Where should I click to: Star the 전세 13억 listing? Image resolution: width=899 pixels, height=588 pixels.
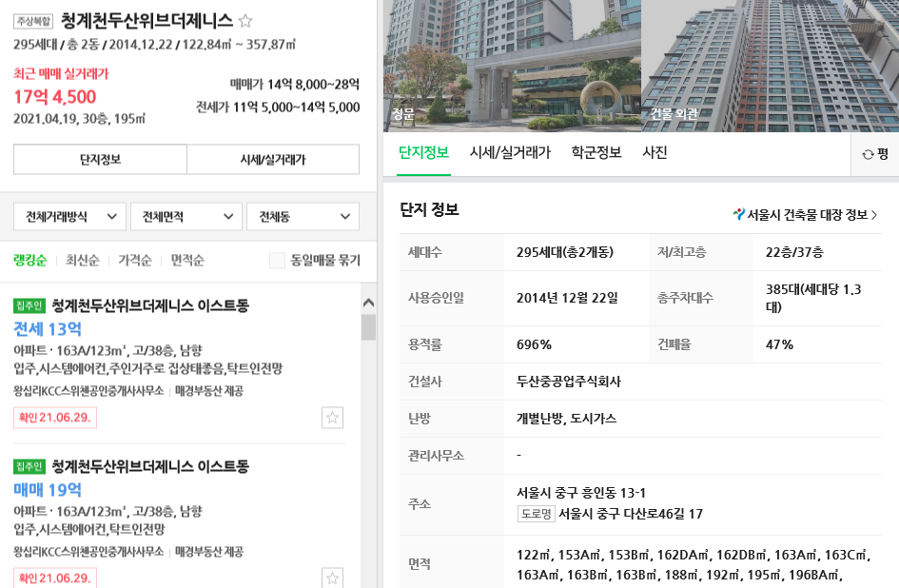(x=333, y=418)
